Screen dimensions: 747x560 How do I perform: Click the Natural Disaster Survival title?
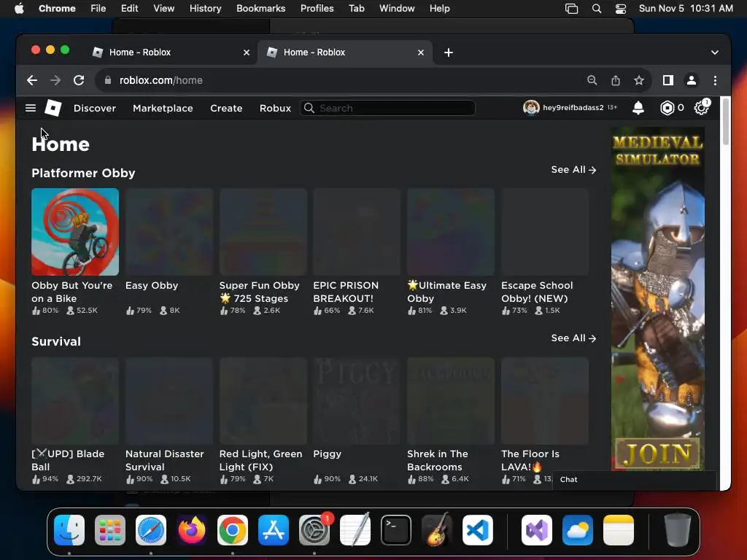point(165,461)
